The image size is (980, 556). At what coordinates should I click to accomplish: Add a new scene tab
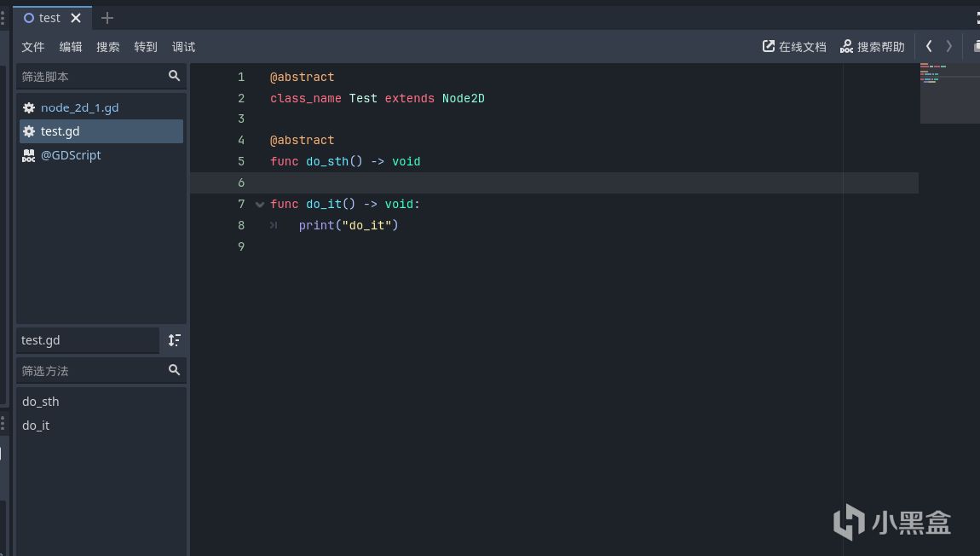107,18
